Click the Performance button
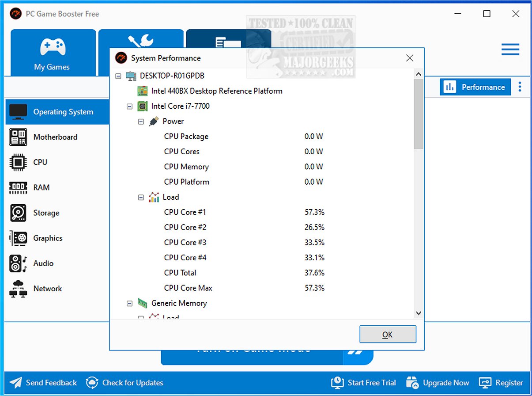532x396 pixels. pos(475,87)
